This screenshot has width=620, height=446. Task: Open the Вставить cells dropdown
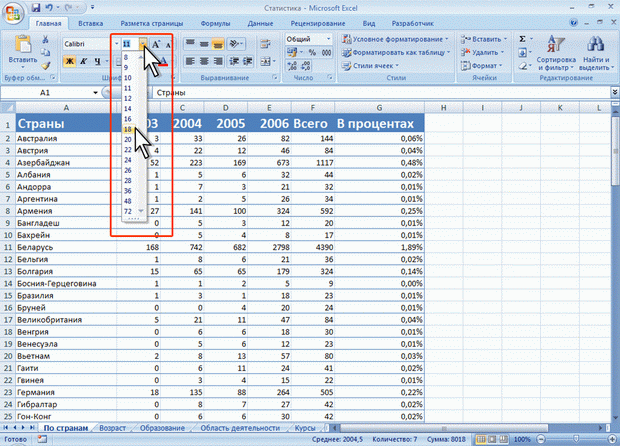click(x=484, y=39)
